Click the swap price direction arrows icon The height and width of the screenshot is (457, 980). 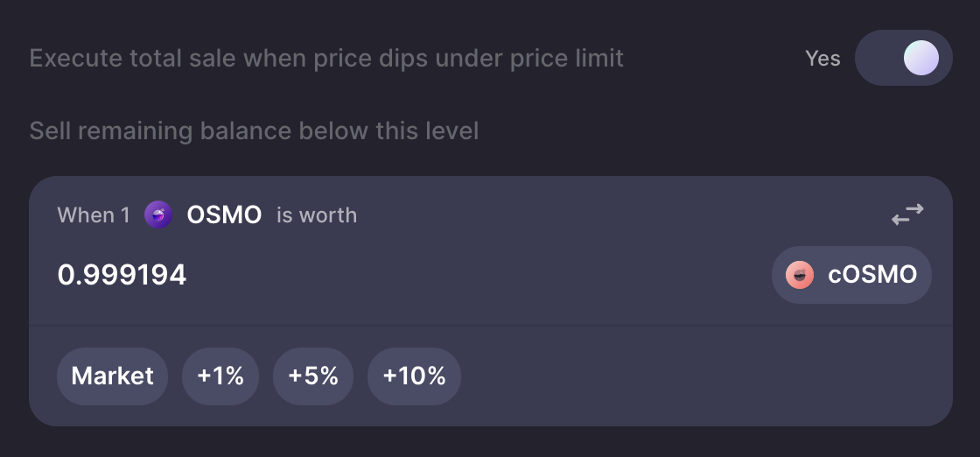click(x=907, y=214)
